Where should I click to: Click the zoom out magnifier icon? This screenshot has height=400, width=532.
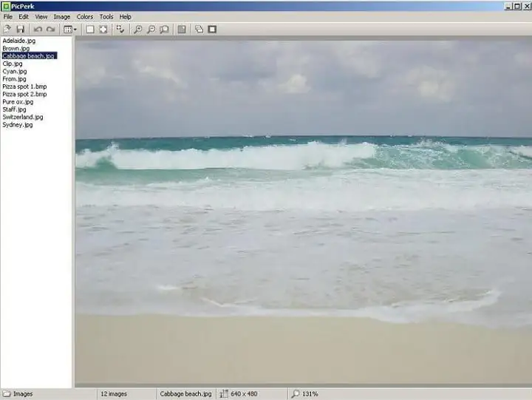(151, 30)
